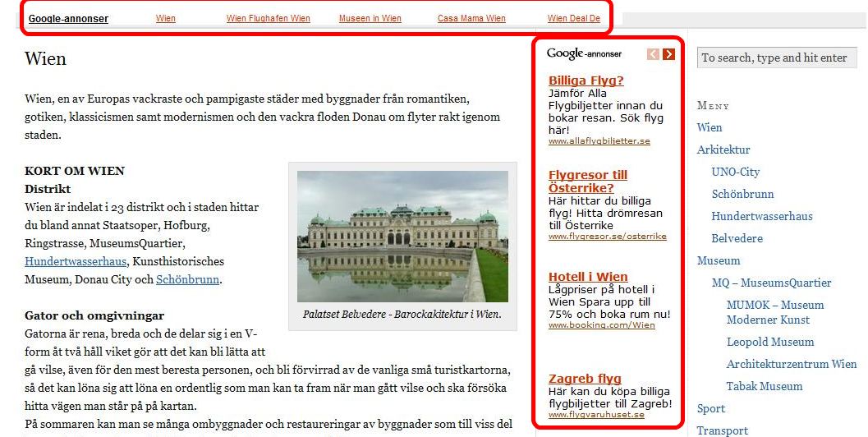Visit www.flygresor.se/osterrike ad URL
Image resolution: width=868 pixels, height=437 pixels.
point(607,236)
